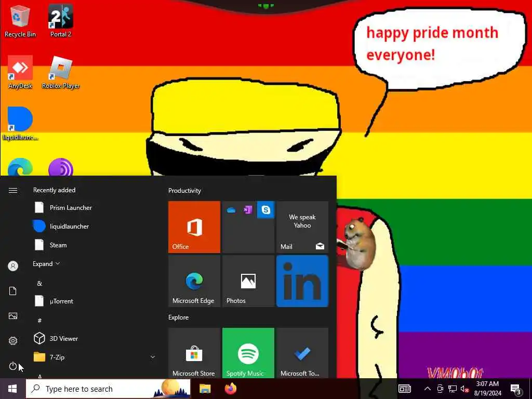Open News and interests taskbar icon
The height and width of the screenshot is (399, 532).
click(x=404, y=389)
